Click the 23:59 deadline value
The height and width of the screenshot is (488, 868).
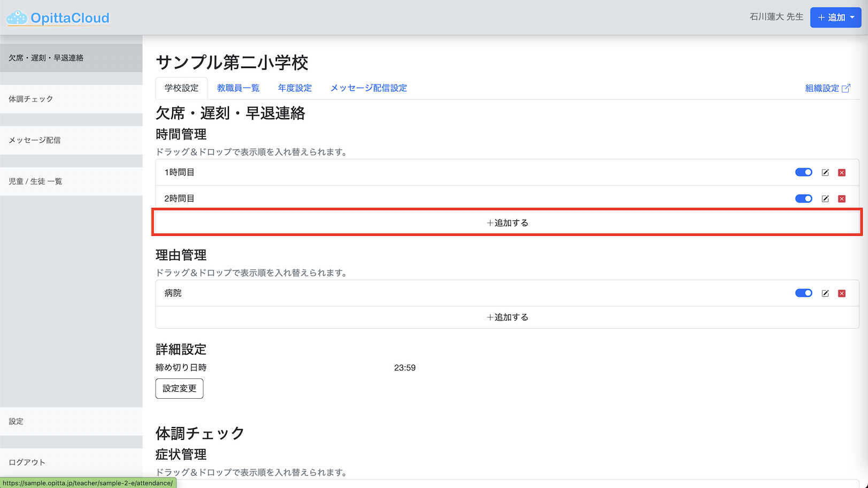pos(405,368)
